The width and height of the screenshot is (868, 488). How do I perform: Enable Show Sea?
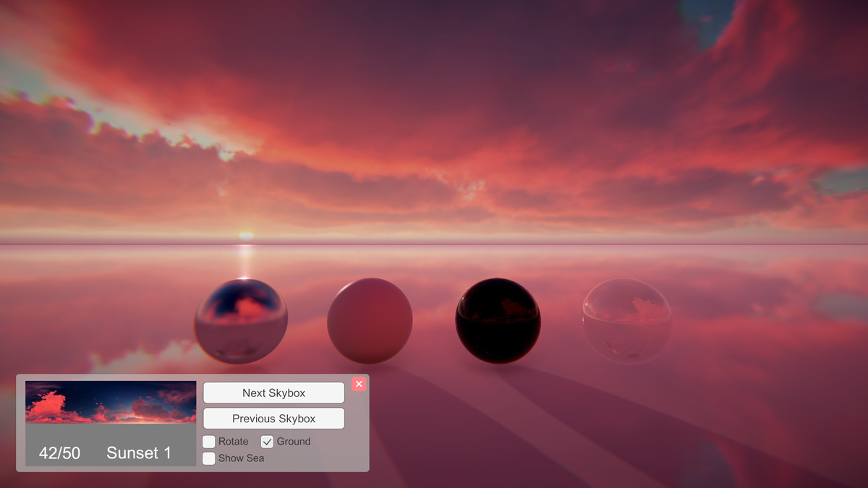tap(208, 458)
